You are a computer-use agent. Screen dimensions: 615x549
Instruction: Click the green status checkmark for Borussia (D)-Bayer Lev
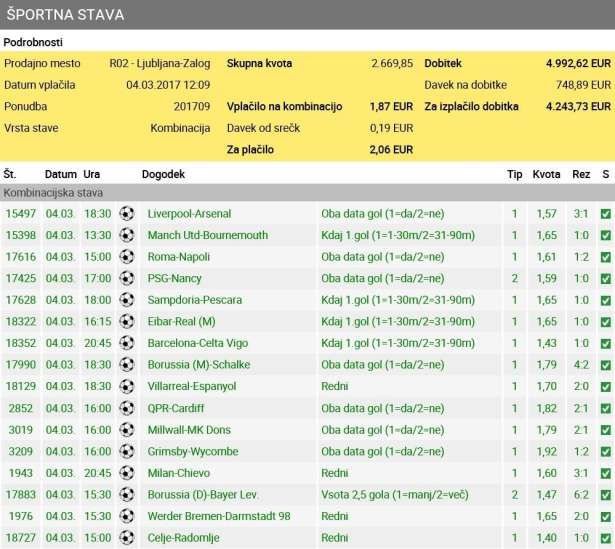tap(606, 495)
